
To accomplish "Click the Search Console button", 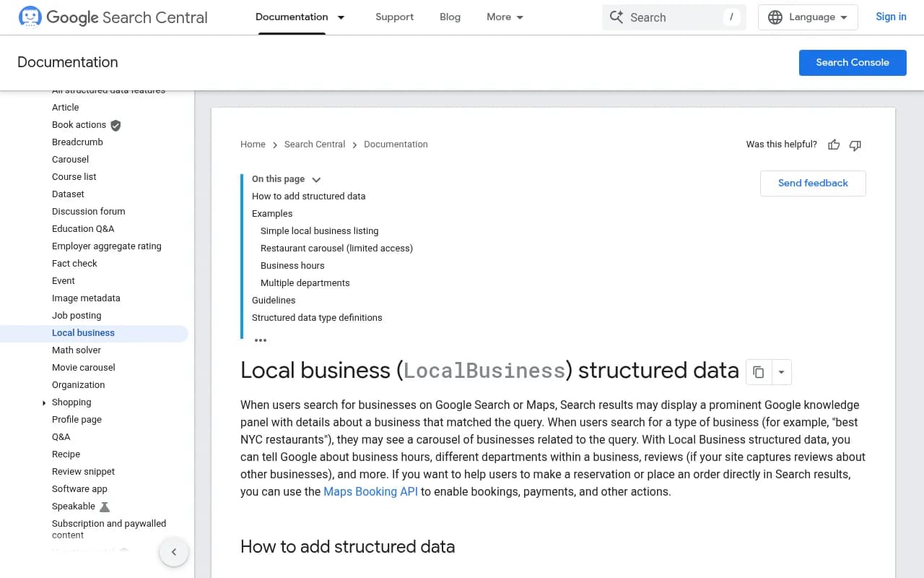I will [x=853, y=62].
